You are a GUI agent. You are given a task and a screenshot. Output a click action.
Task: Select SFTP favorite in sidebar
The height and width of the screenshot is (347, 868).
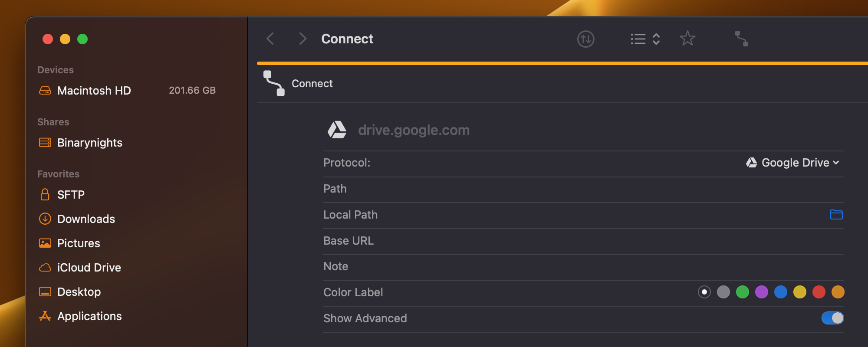[71, 195]
